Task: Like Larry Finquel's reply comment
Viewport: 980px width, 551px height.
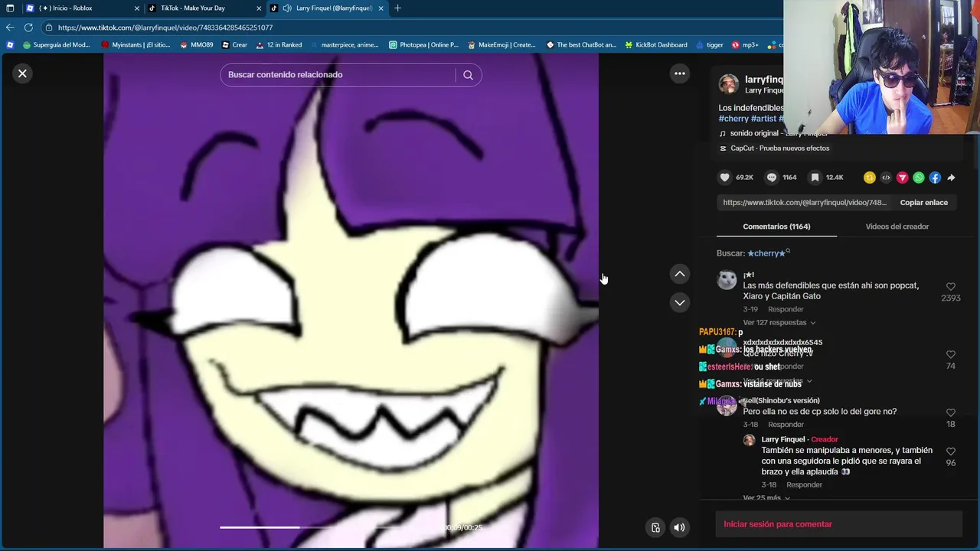Action: pyautogui.click(x=950, y=452)
